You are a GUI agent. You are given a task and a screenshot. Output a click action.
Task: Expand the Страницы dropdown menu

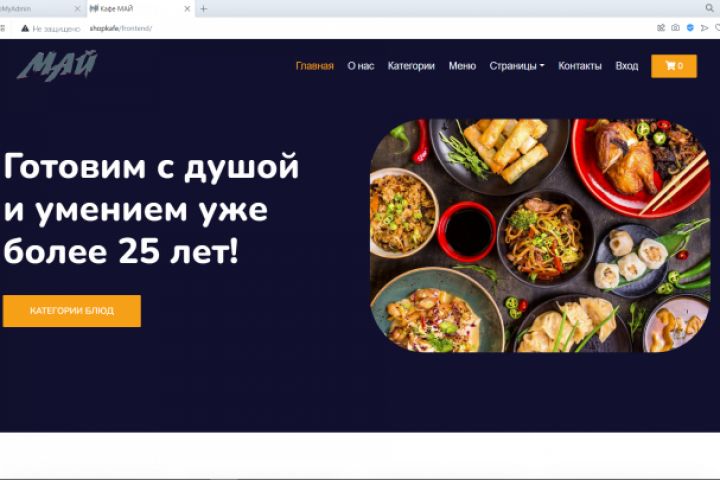pyautogui.click(x=517, y=66)
